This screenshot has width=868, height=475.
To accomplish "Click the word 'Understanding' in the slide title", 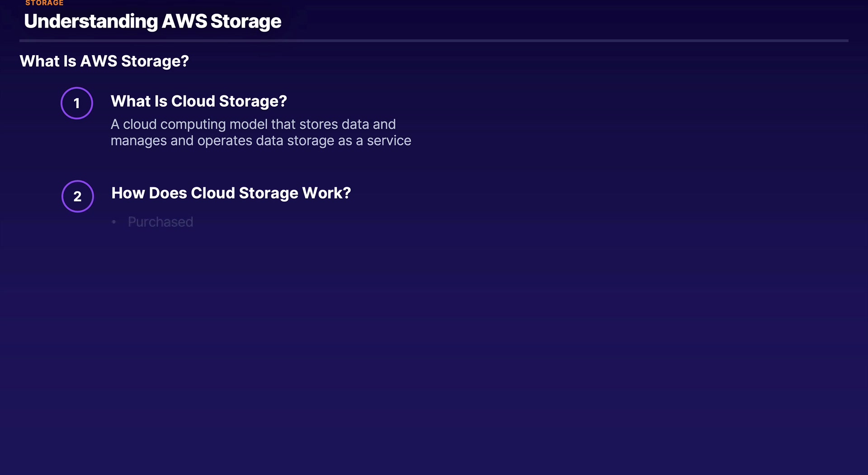I will (91, 21).
